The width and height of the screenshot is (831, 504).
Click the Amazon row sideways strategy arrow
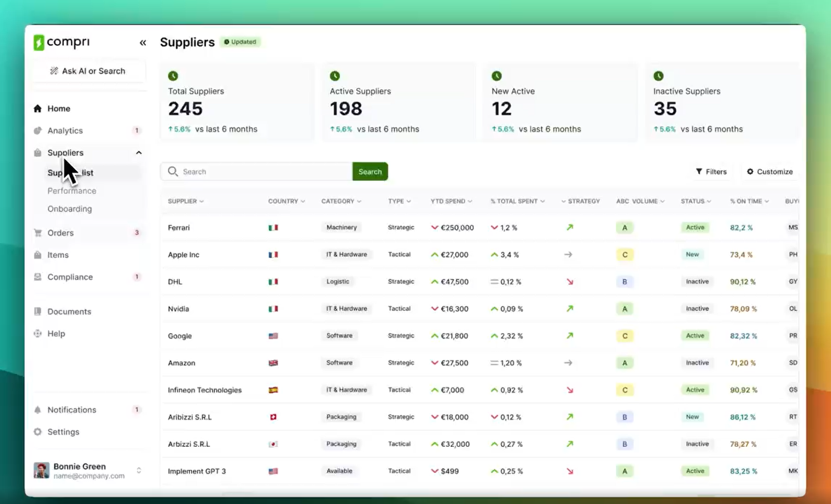tap(568, 363)
